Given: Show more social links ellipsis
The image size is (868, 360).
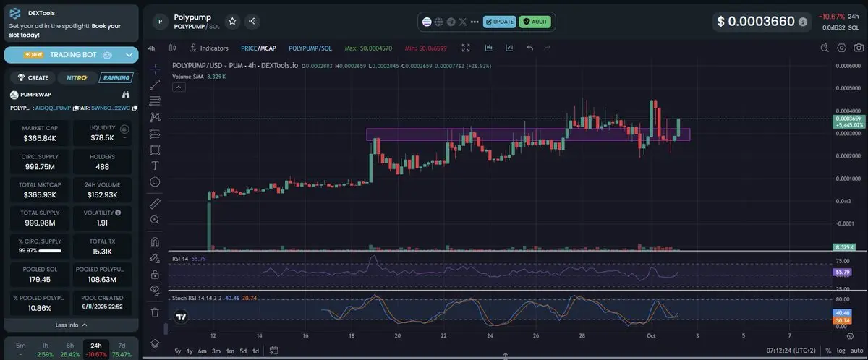Looking at the screenshot, I should click(x=475, y=22).
